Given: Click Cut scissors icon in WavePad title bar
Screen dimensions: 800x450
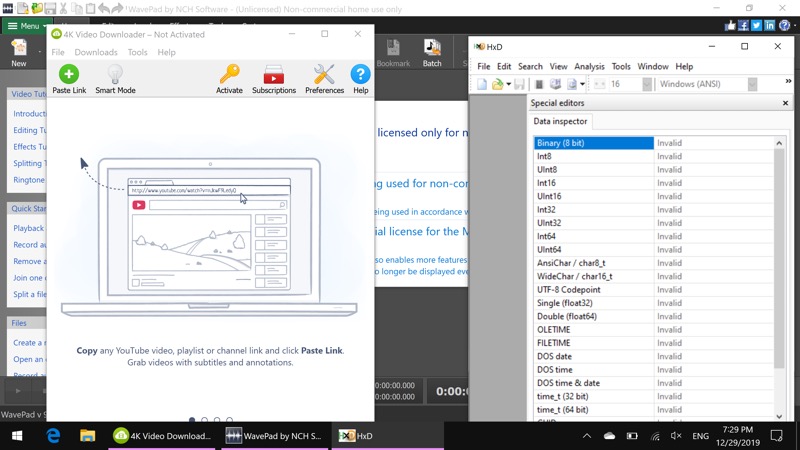Looking at the screenshot, I should pyautogui.click(x=63, y=8).
